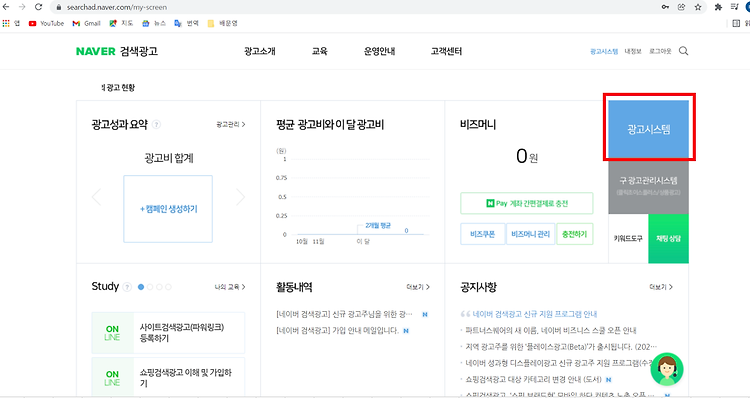750x398 pixels.
Task: Click 로그아웃 to sign out
Action: click(x=660, y=51)
